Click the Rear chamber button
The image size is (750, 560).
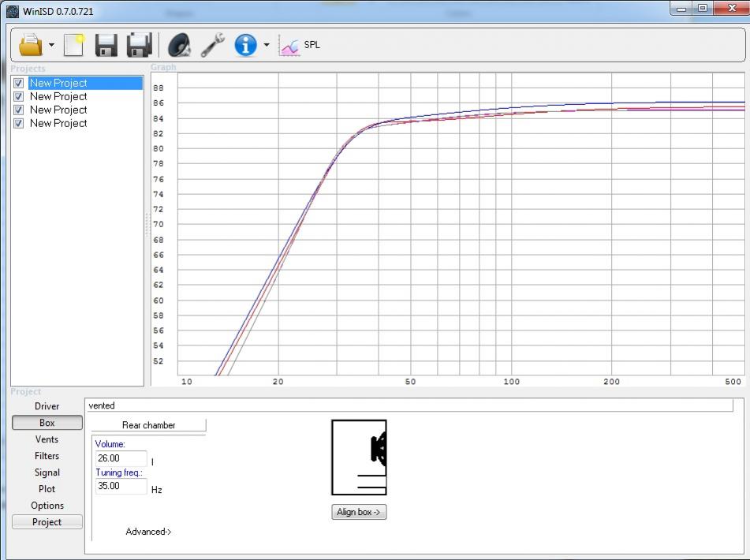148,425
